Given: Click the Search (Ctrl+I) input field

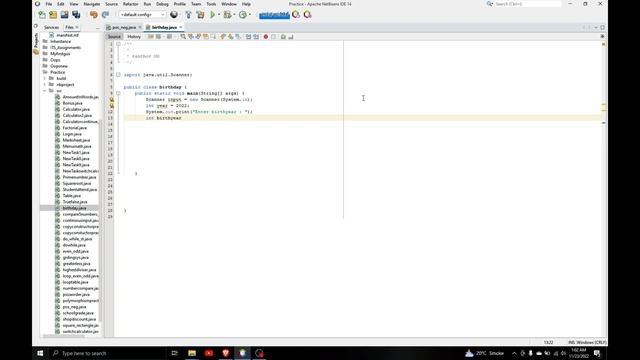Looking at the screenshot, I should point(527,4).
